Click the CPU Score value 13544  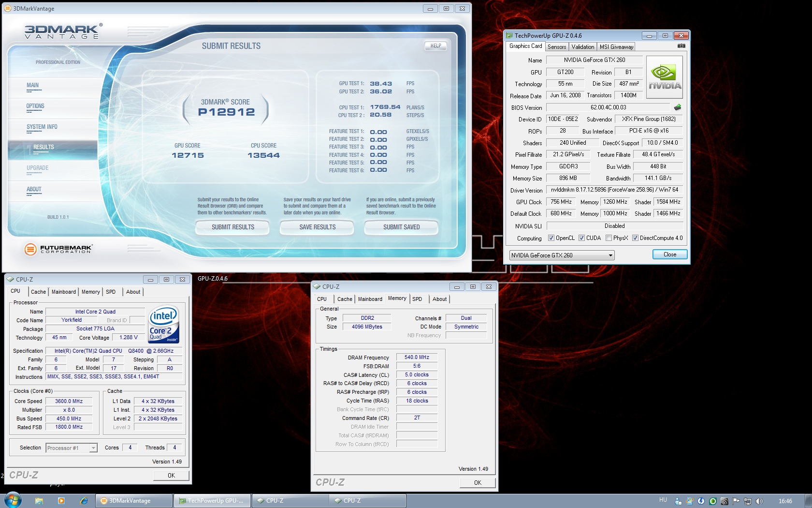tap(263, 155)
